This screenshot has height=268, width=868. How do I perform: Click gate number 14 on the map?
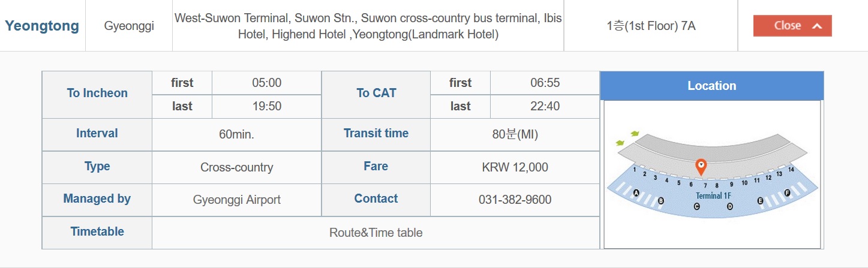791,170
